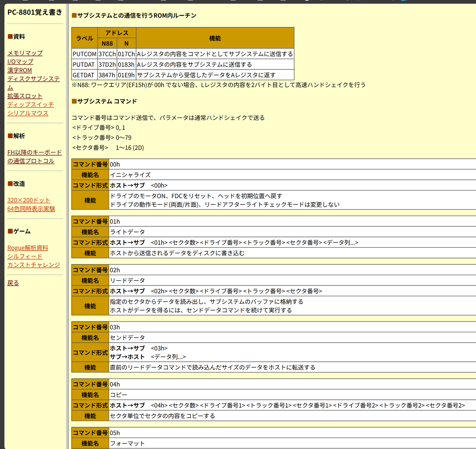Open the 拡張スロット link
476x449 pixels.
pos(25,96)
